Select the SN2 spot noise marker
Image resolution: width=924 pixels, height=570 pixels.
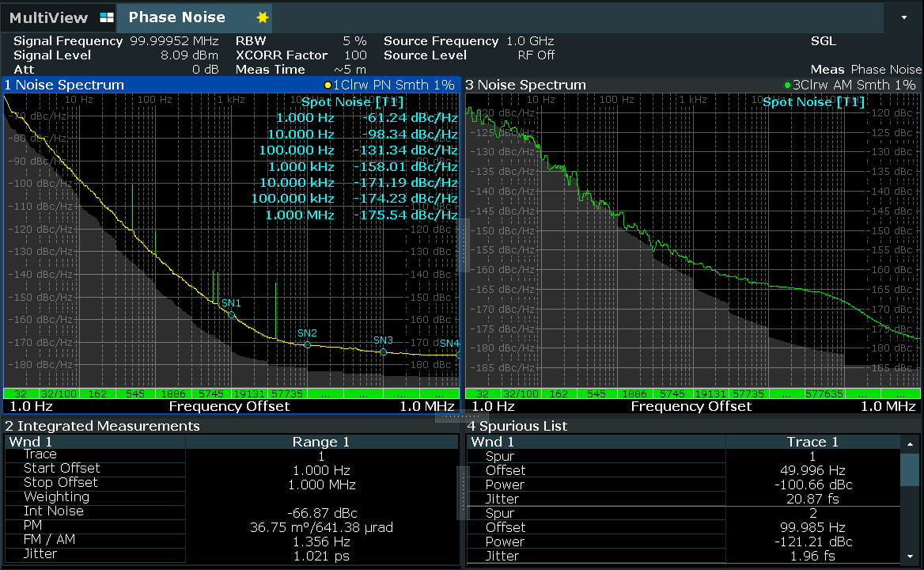[x=307, y=344]
